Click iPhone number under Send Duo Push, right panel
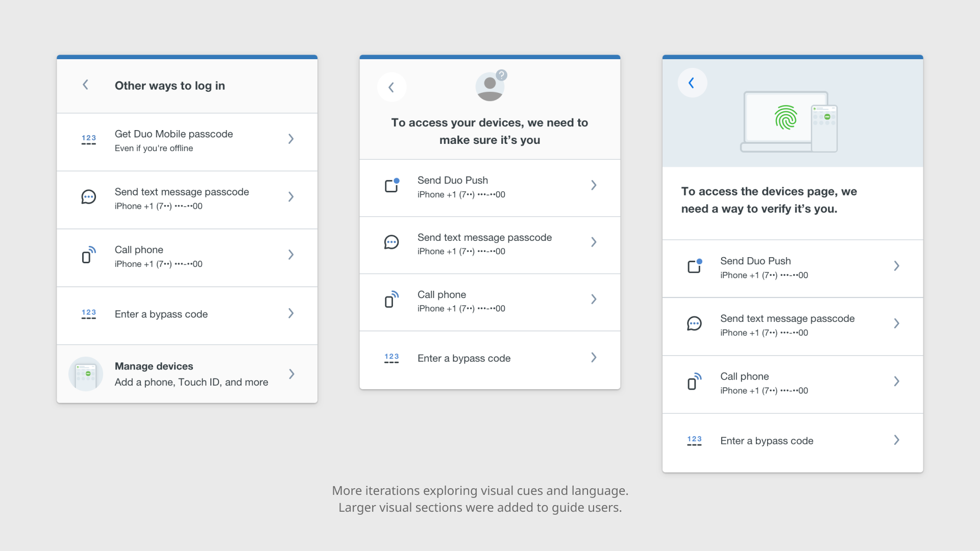 (764, 275)
